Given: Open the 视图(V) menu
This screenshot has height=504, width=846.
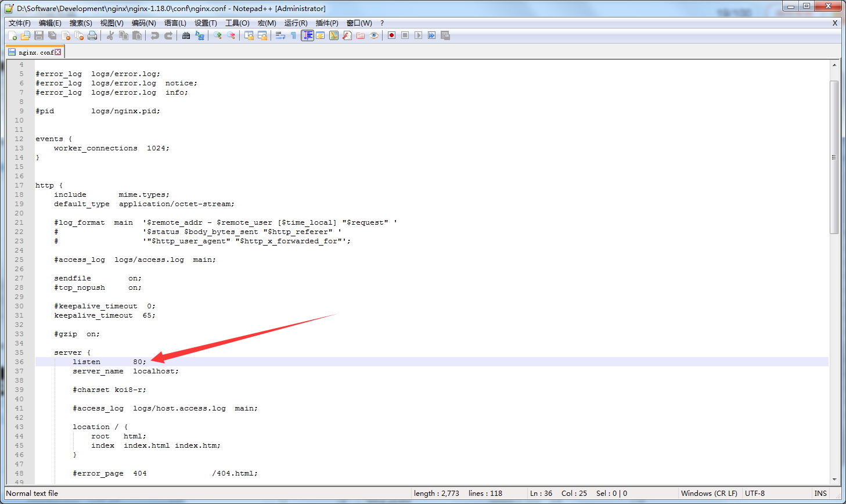Looking at the screenshot, I should coord(111,23).
